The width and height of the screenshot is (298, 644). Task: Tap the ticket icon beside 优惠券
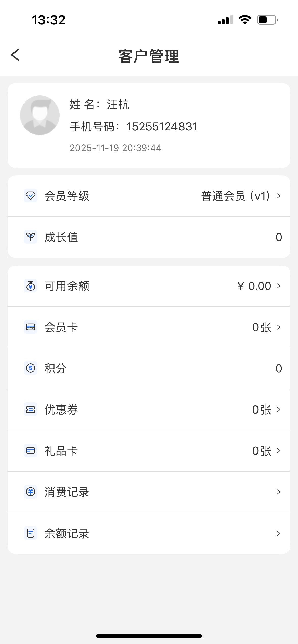click(31, 409)
